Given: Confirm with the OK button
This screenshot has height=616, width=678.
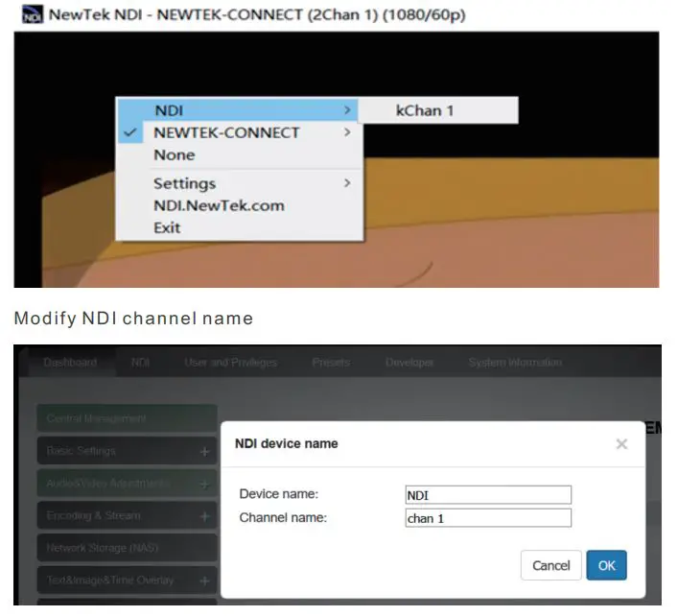Looking at the screenshot, I should [606, 565].
